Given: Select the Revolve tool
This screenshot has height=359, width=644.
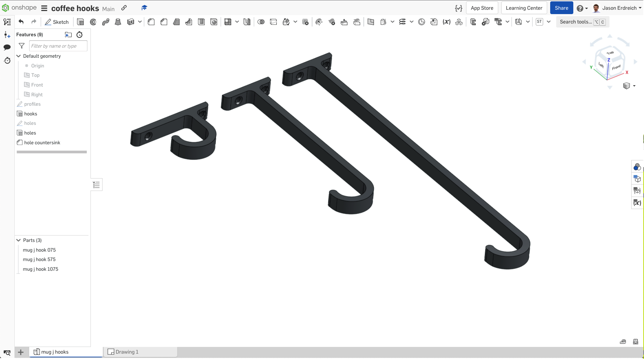Looking at the screenshot, I should point(93,22).
